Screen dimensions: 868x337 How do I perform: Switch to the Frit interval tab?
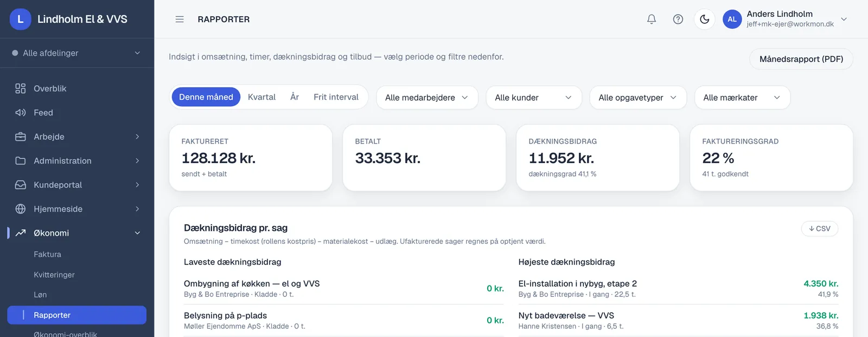pyautogui.click(x=336, y=97)
